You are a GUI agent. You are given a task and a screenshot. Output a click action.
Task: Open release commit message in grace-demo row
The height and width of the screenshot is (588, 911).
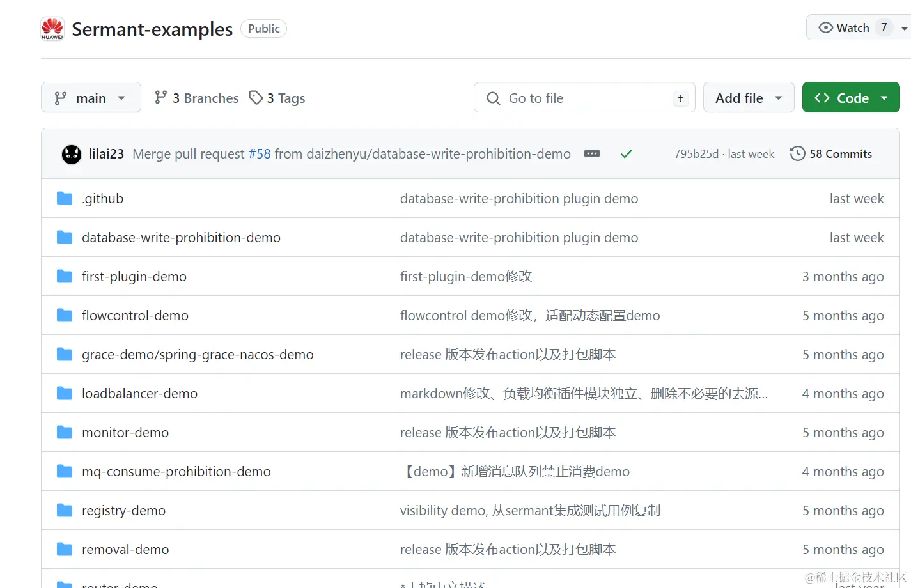pos(508,355)
